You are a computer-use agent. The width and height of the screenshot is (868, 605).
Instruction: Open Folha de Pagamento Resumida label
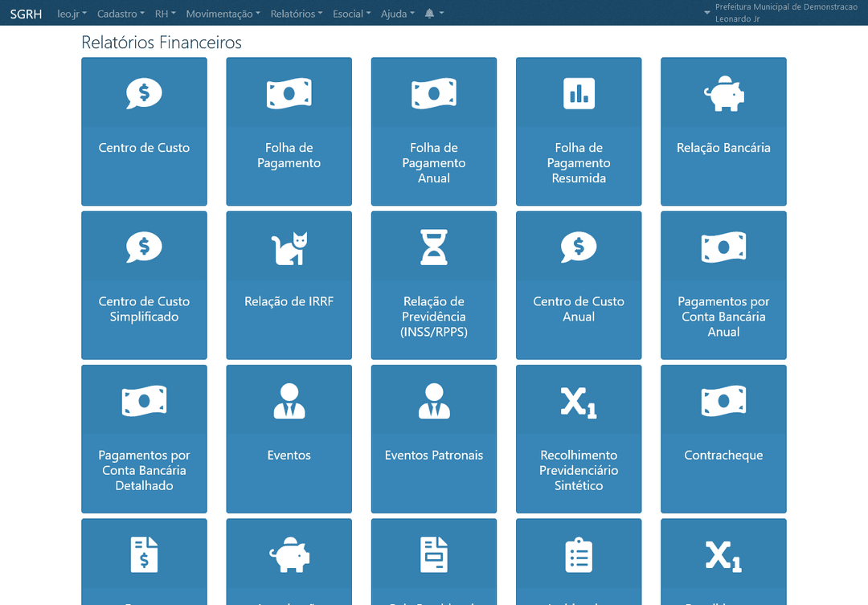(x=579, y=163)
